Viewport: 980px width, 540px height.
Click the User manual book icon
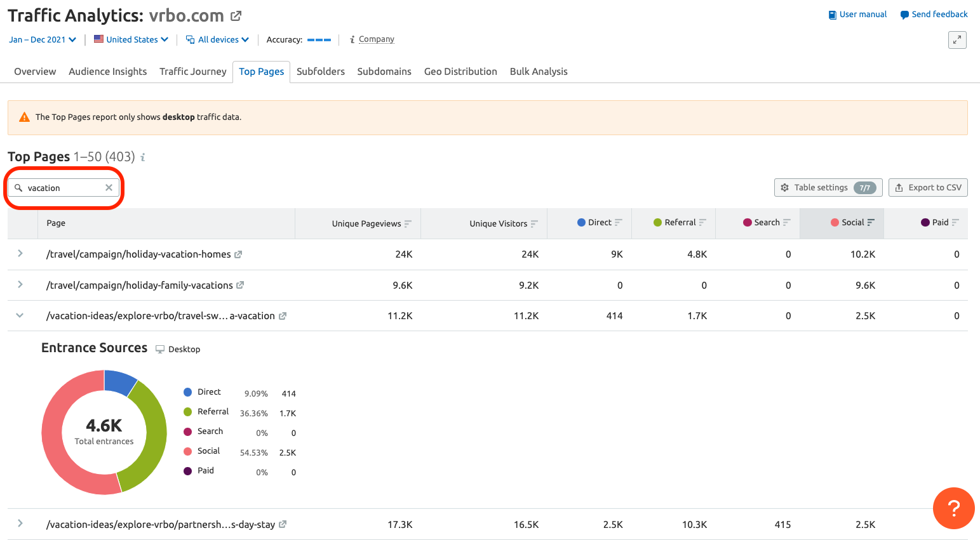click(x=832, y=15)
